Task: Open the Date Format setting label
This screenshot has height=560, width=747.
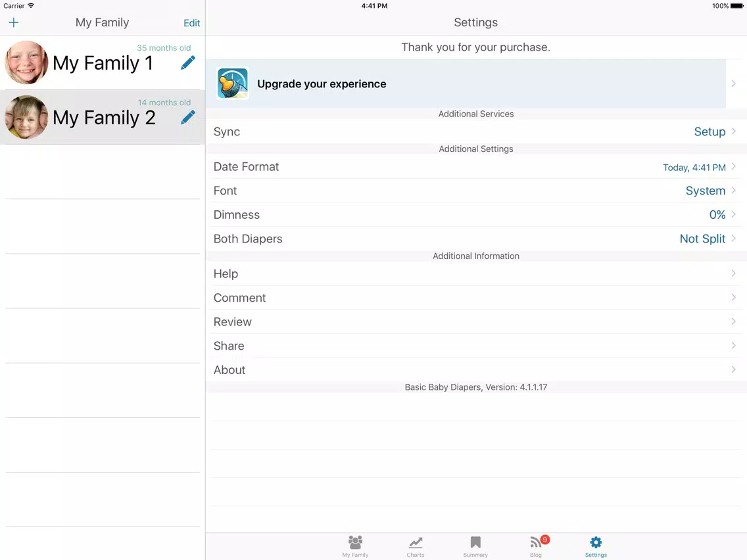Action: click(x=246, y=167)
